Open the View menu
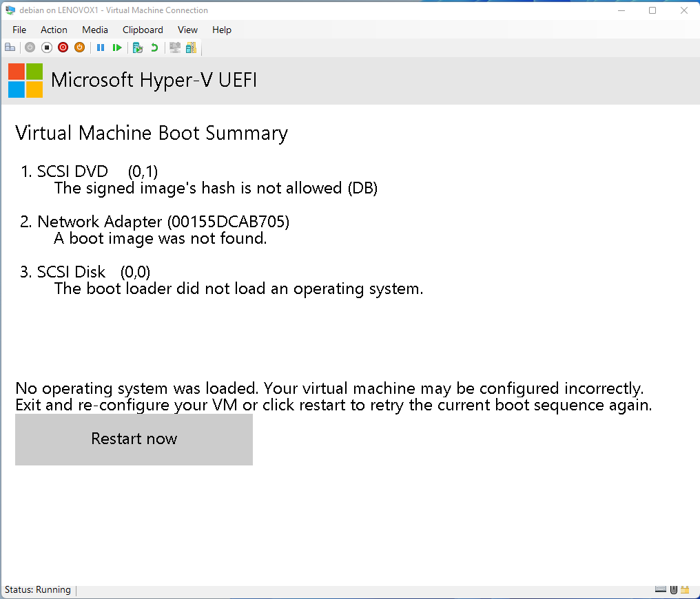The width and height of the screenshot is (700, 599). [187, 30]
